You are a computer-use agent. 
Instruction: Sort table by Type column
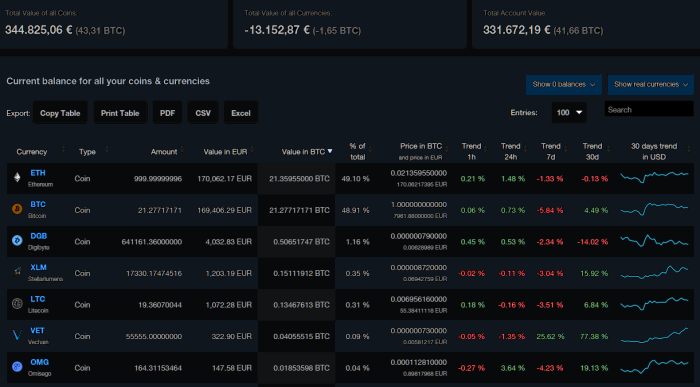[88, 152]
